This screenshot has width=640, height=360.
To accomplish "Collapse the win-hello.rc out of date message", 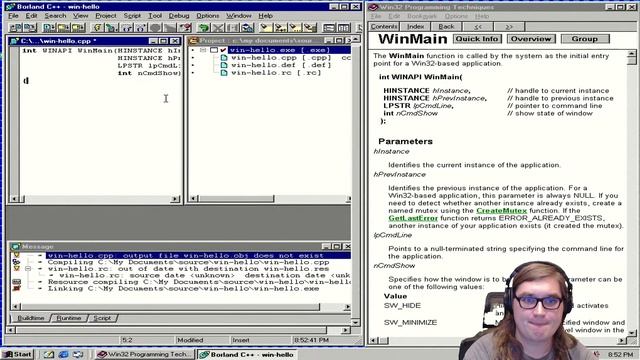I will click(28, 269).
